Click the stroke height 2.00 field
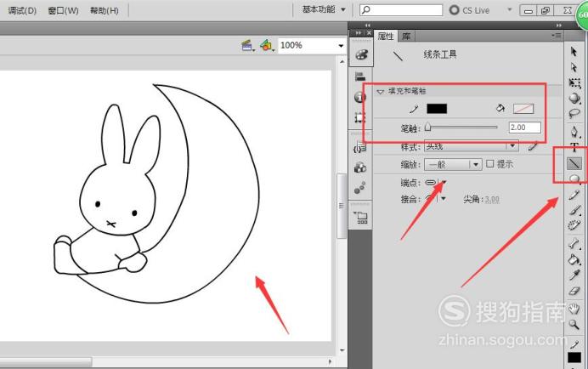 [x=524, y=128]
